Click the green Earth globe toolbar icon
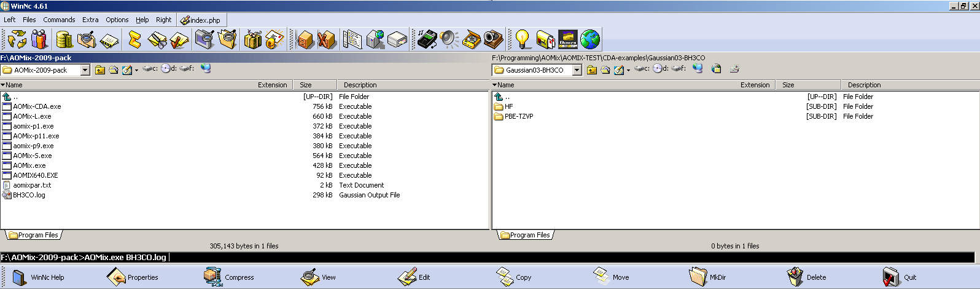The image size is (980, 289). [x=590, y=39]
